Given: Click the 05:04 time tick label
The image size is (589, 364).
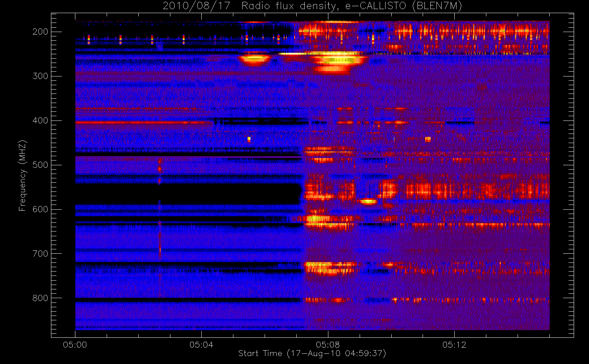Looking at the screenshot, I should pos(201,345).
